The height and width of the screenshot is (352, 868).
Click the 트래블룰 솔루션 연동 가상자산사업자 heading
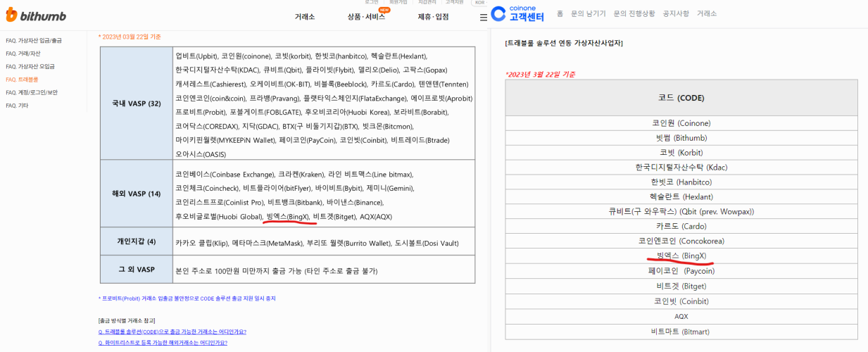564,43
